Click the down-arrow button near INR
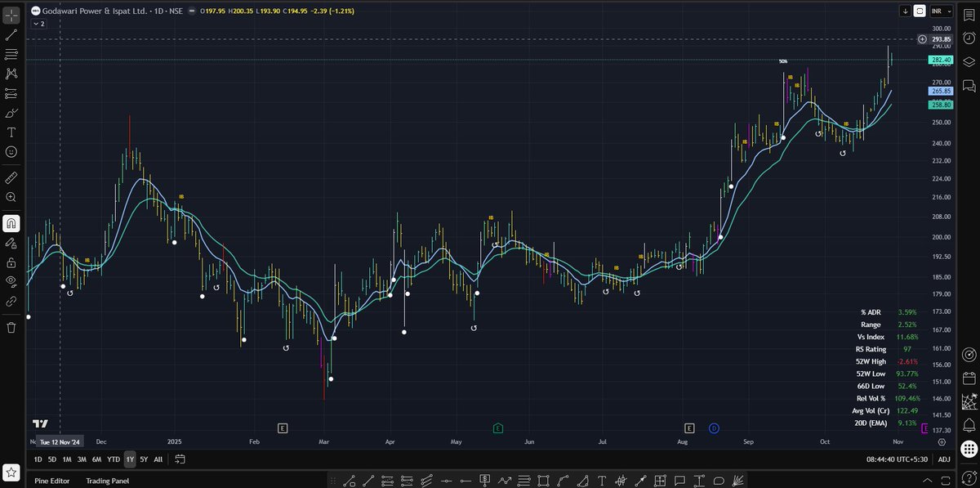This screenshot has width=980, height=488. coord(905,11)
